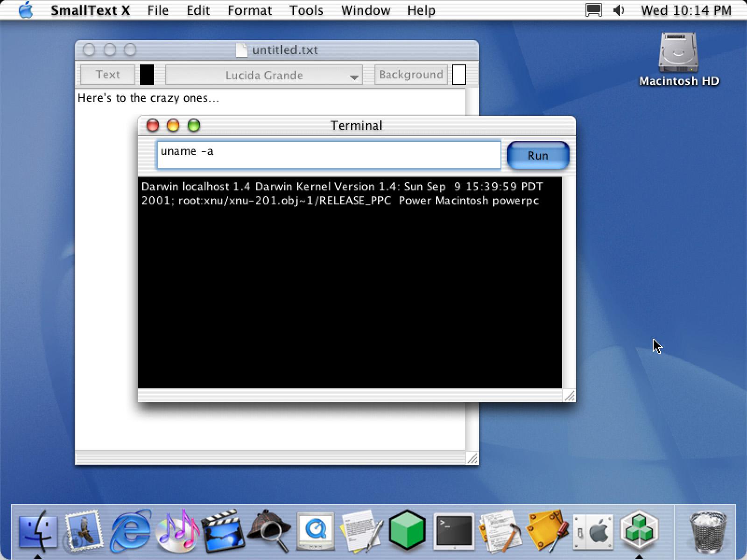Select the Macintosh HD desktop icon
Image resolution: width=747 pixels, height=560 pixels.
(678, 59)
